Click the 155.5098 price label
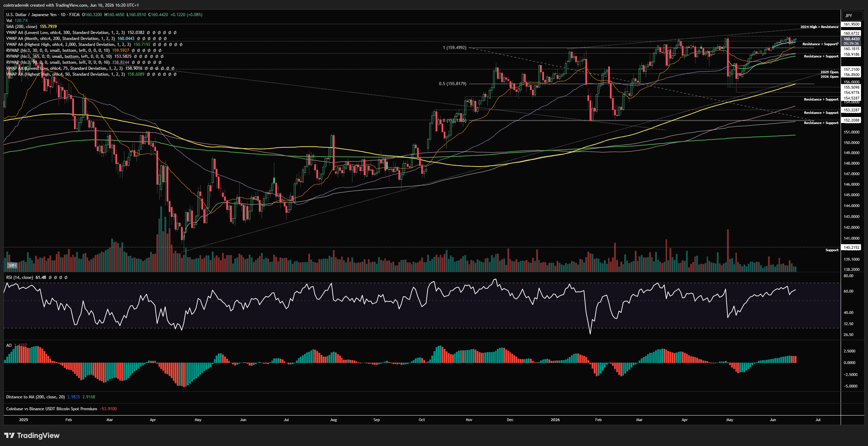The width and height of the screenshot is (868, 446). point(852,87)
